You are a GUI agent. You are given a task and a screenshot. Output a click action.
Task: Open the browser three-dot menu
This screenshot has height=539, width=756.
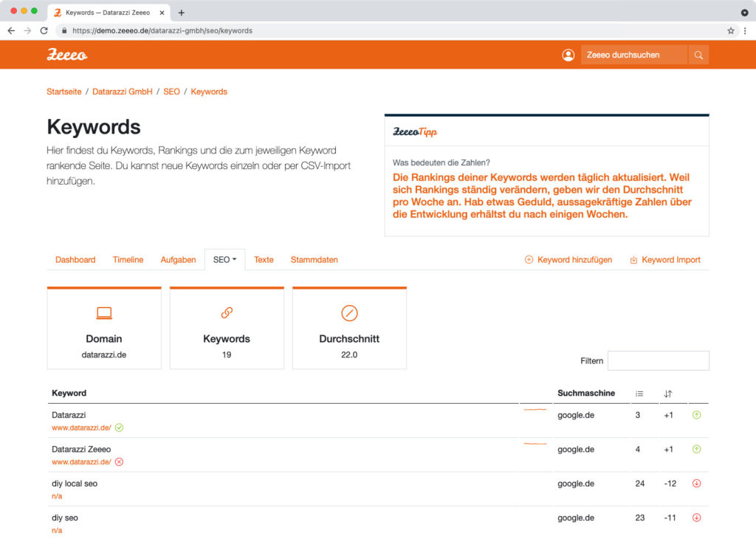pyautogui.click(x=745, y=30)
